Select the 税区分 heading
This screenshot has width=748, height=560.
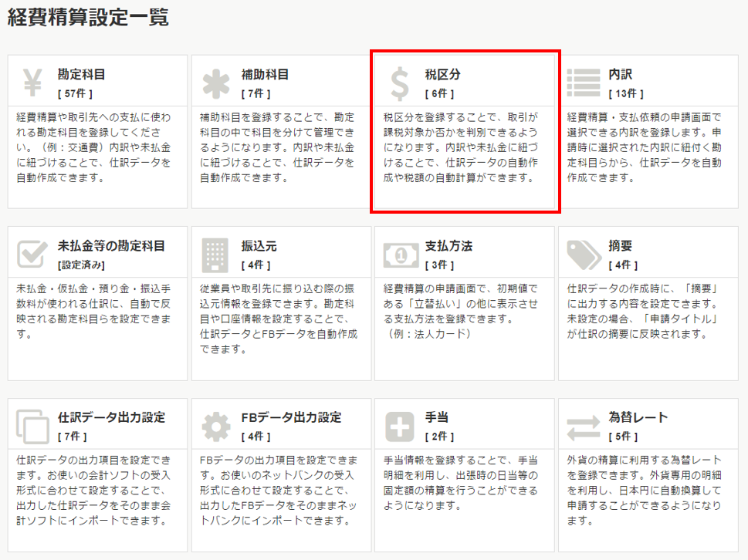pos(442,75)
